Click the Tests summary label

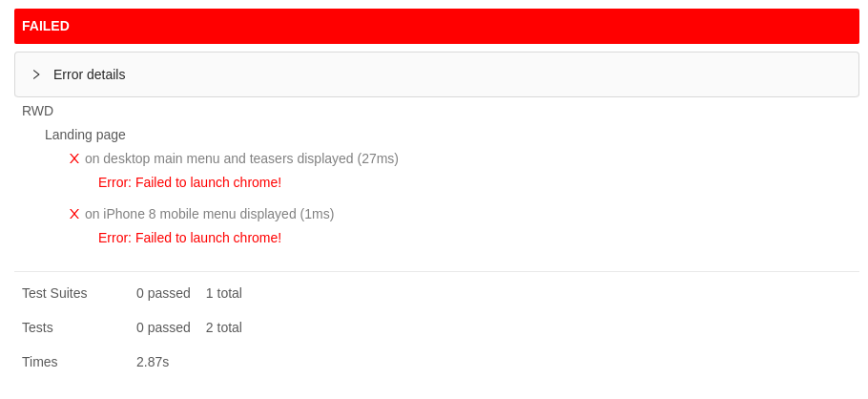[x=37, y=327]
